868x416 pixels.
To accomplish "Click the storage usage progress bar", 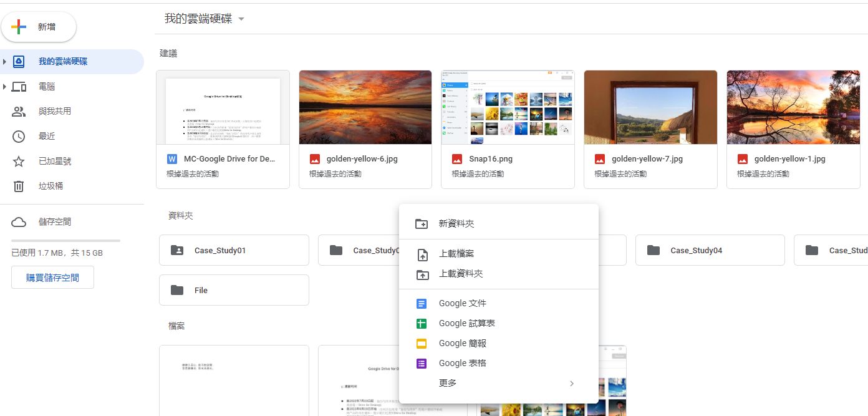I will pos(65,241).
